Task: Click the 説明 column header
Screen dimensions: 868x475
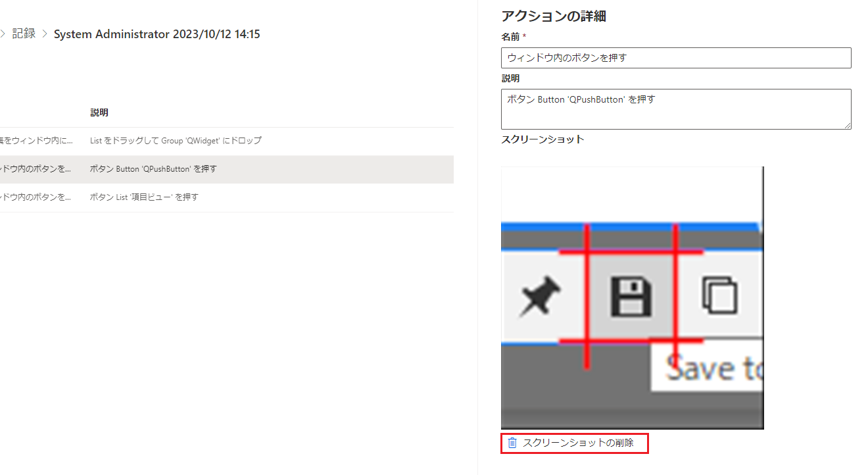Action: point(99,113)
